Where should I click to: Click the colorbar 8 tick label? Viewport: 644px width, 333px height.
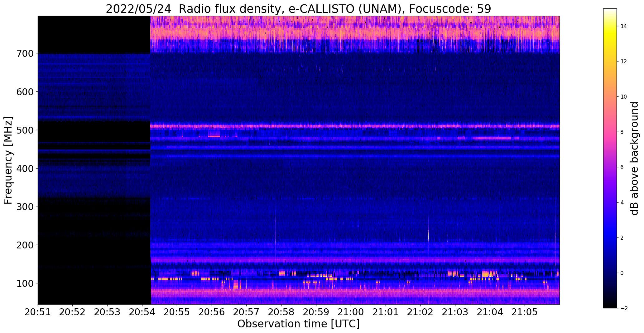(x=622, y=132)
